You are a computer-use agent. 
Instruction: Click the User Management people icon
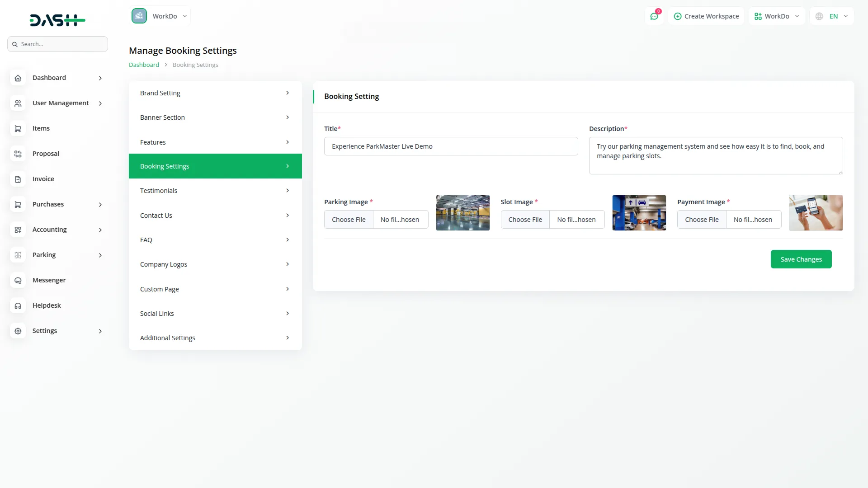(x=18, y=103)
